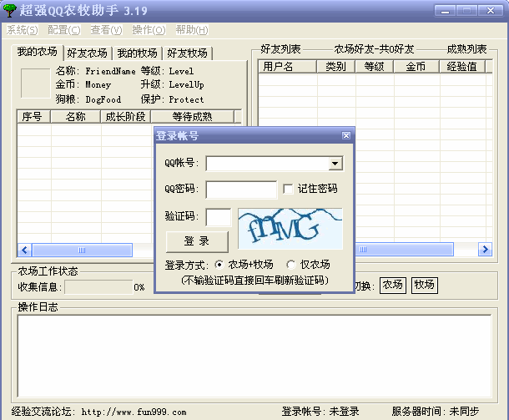Open the 配置(C) menu
The width and height of the screenshot is (509, 420).
click(x=64, y=30)
